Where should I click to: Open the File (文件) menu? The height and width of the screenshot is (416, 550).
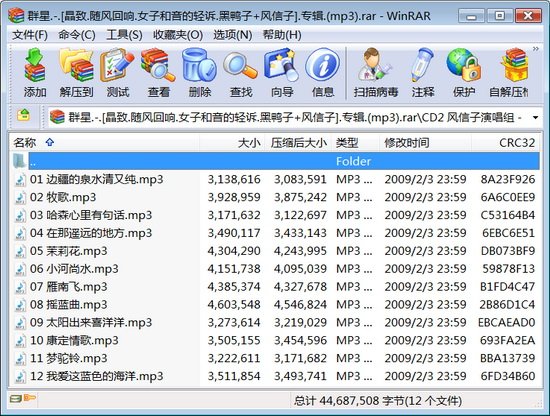30,35
